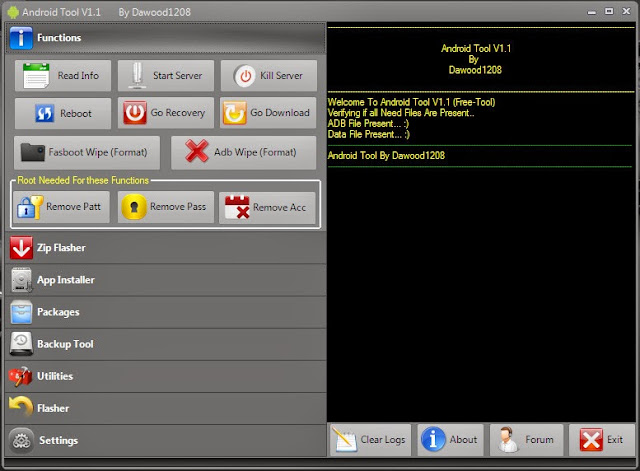Click the Go Download button label

(280, 113)
